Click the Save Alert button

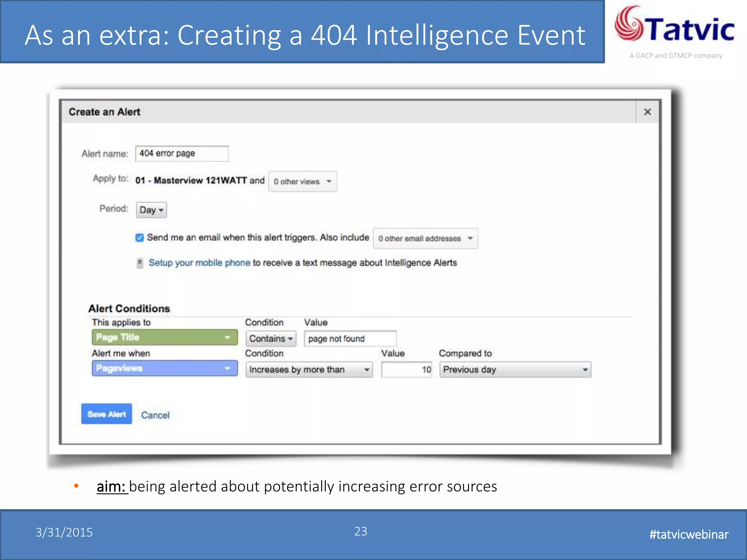[x=107, y=414]
